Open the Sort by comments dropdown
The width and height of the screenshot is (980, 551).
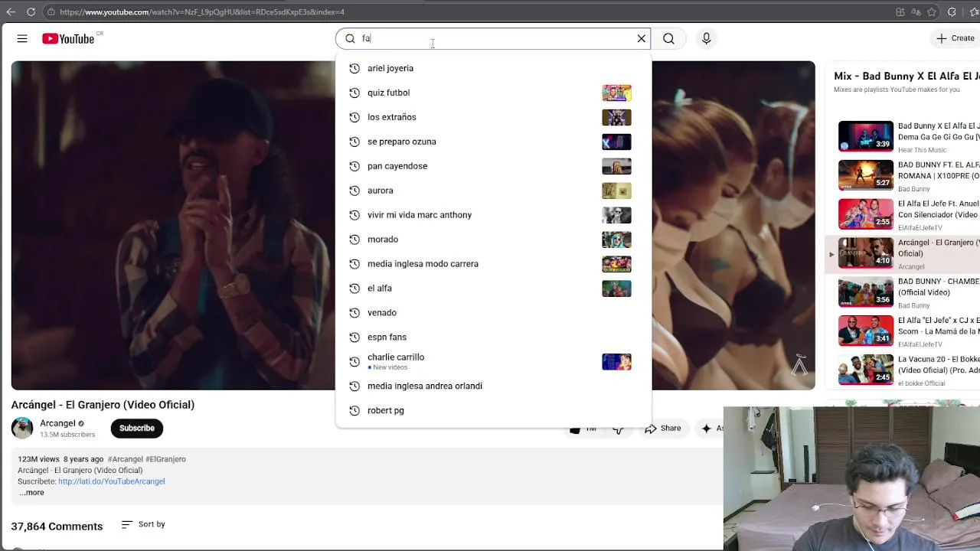coord(143,524)
